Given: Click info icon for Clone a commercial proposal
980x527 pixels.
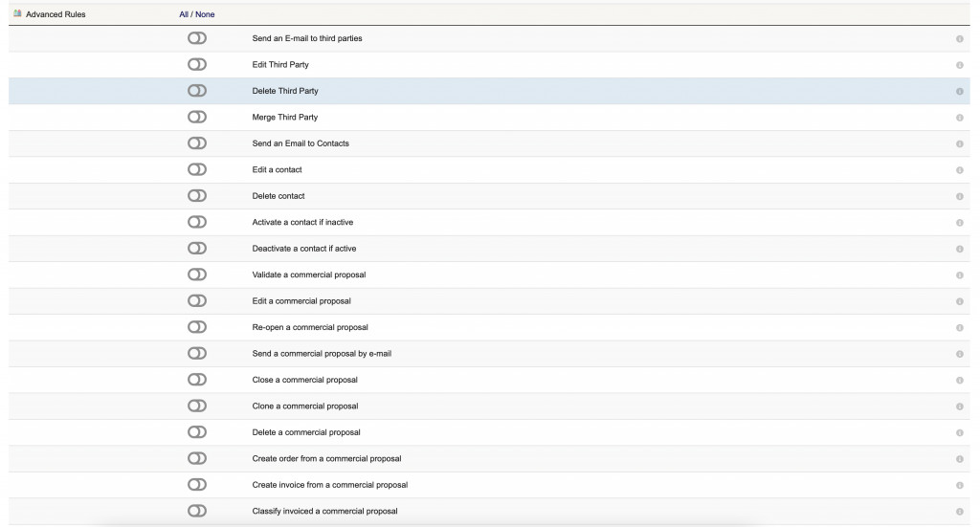Looking at the screenshot, I should (959, 406).
